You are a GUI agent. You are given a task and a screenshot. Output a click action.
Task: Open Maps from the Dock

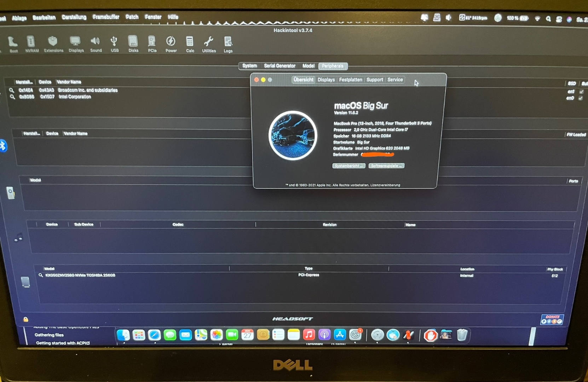click(201, 335)
